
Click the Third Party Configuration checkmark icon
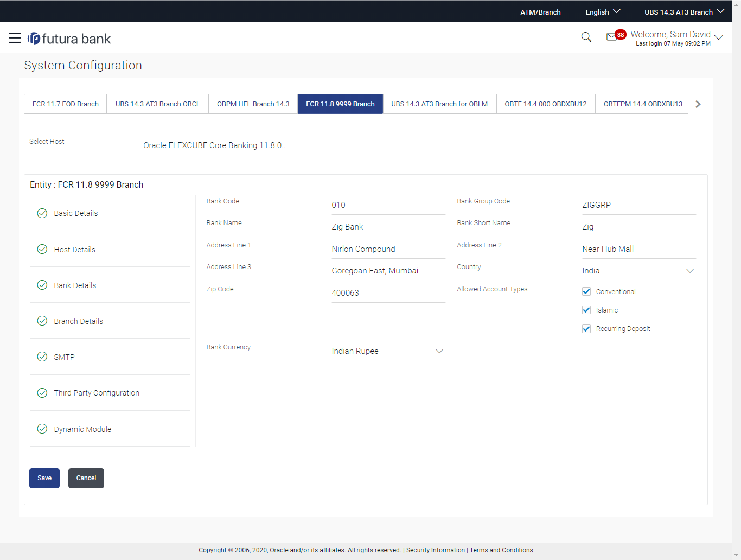point(42,393)
